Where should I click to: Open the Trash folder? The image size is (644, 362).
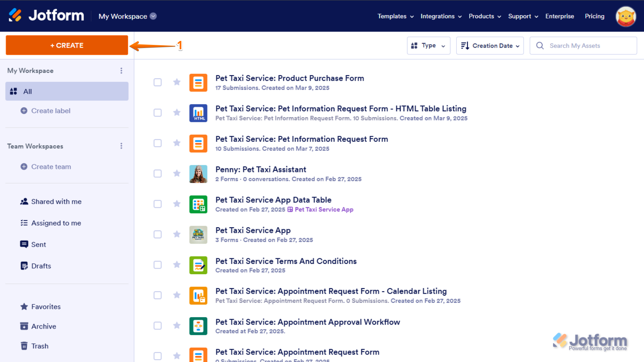pos(34,346)
